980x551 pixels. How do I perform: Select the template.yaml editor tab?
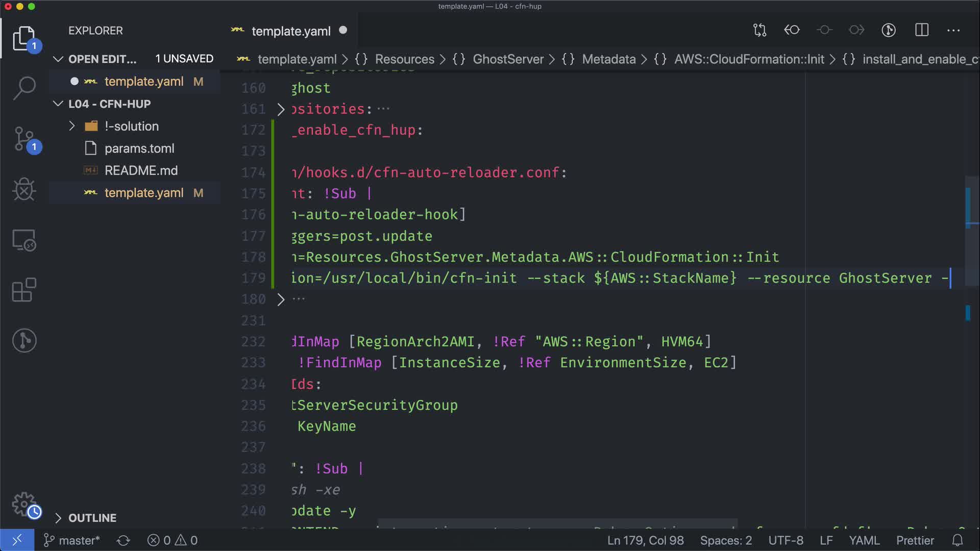[291, 31]
